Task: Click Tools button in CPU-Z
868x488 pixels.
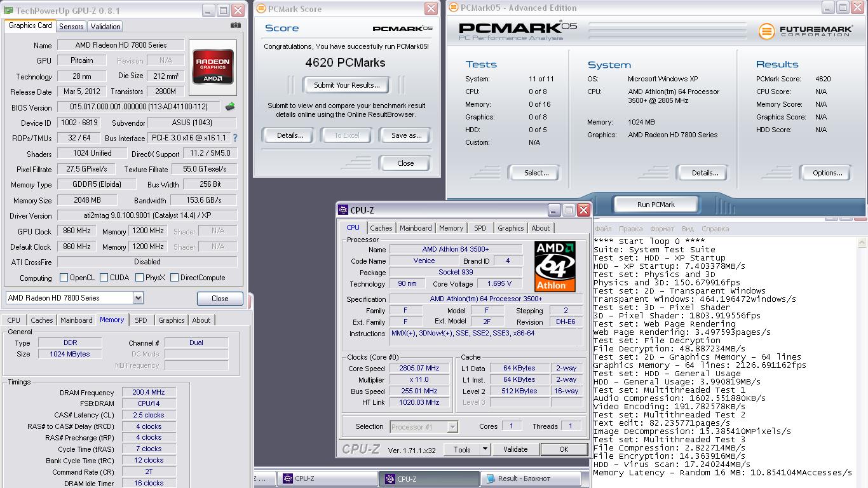Action: 462,449
